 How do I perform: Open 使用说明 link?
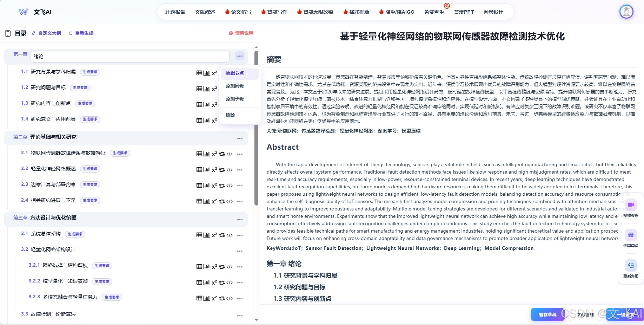tap(241, 33)
